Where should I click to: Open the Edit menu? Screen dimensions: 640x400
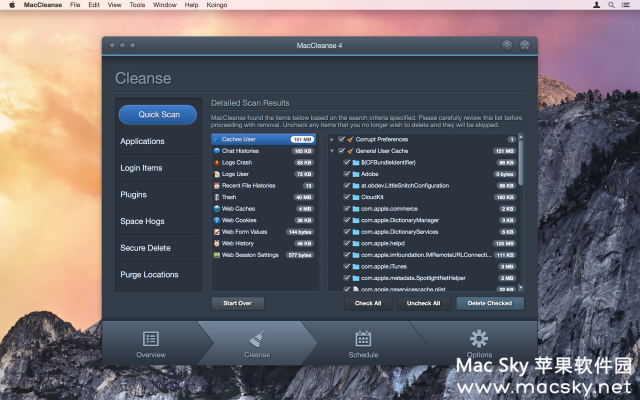(94, 5)
